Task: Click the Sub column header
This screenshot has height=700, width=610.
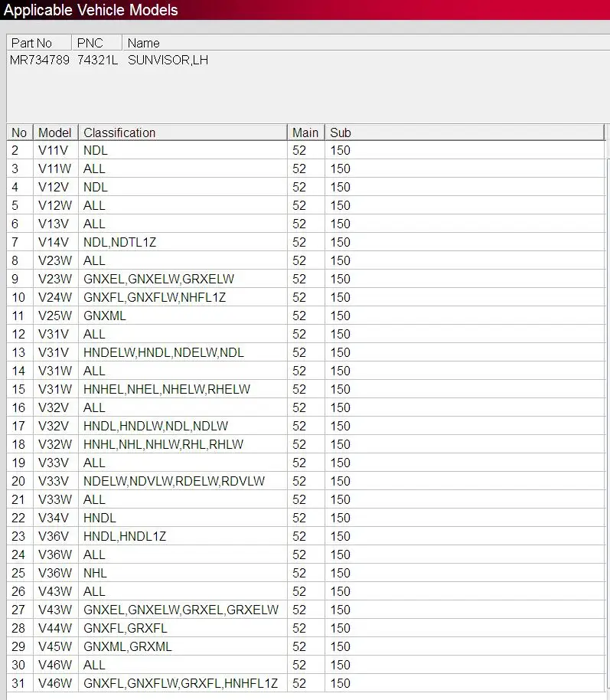Action: tap(465, 132)
